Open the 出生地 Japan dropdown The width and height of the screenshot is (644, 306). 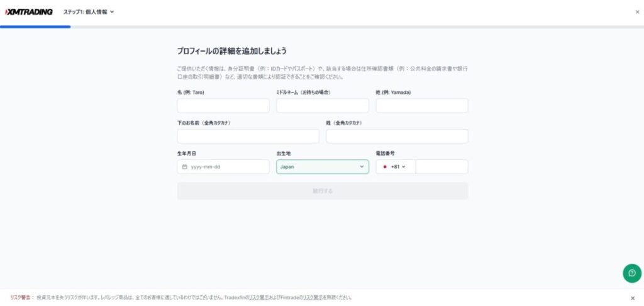[322, 167]
